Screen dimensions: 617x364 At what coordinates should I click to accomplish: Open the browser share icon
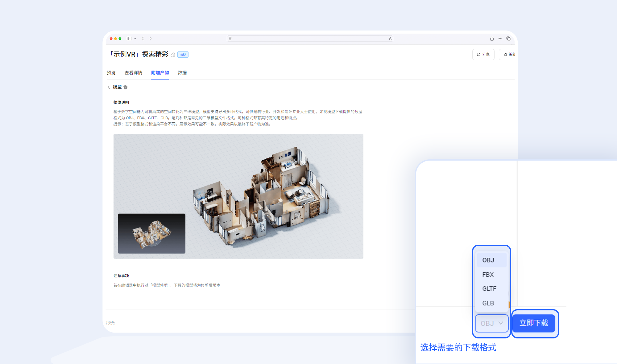(492, 39)
